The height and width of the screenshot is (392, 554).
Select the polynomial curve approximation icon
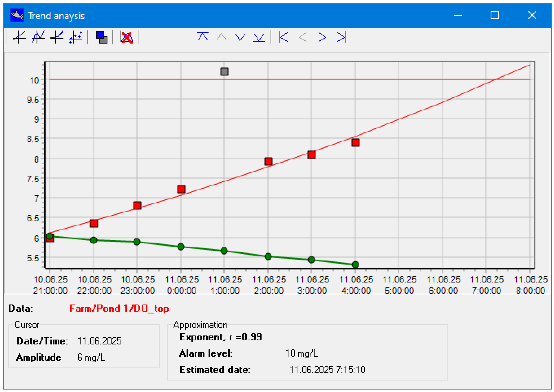tap(38, 37)
